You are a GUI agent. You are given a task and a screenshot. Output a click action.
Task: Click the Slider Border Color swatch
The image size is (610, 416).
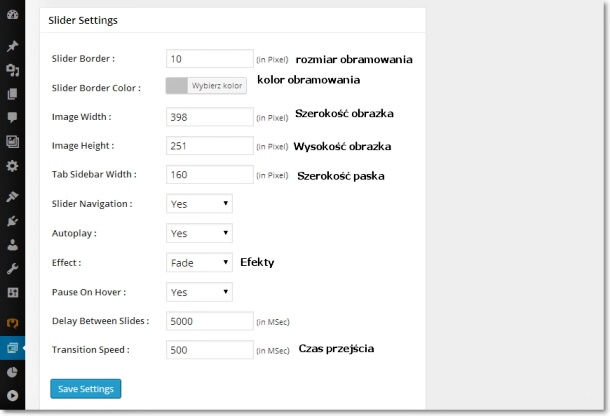click(177, 86)
